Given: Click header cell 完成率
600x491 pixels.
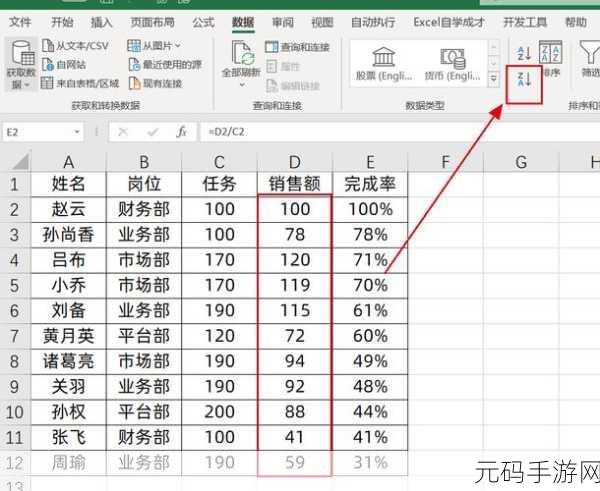Looking at the screenshot, I should (x=370, y=184).
